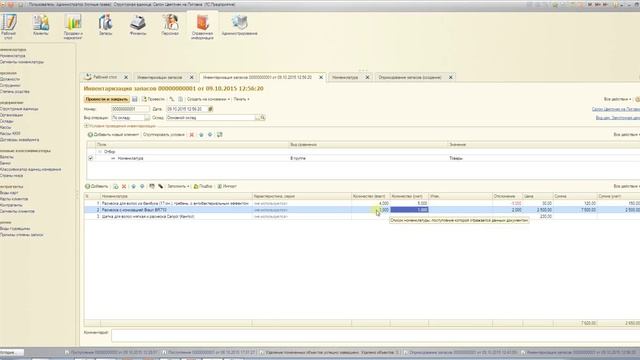Open the Финансы cash register section
Screen dimensions: 640x360
click(138, 24)
